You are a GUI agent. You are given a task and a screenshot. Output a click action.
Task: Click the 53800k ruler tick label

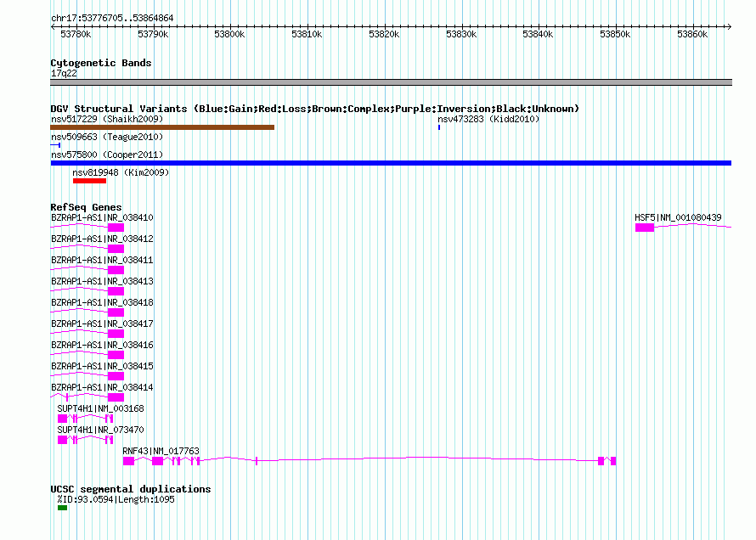[229, 34]
